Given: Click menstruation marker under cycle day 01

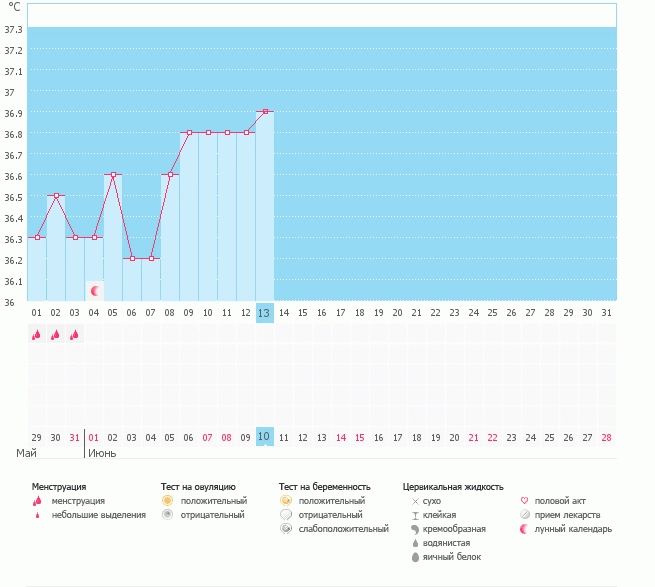Looking at the screenshot, I should click(37, 335).
